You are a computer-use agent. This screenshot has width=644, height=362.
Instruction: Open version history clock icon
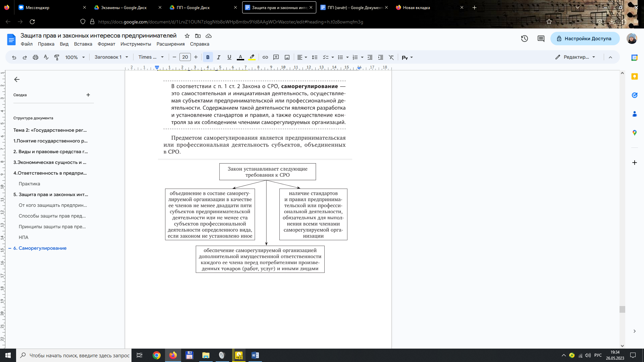click(525, 39)
